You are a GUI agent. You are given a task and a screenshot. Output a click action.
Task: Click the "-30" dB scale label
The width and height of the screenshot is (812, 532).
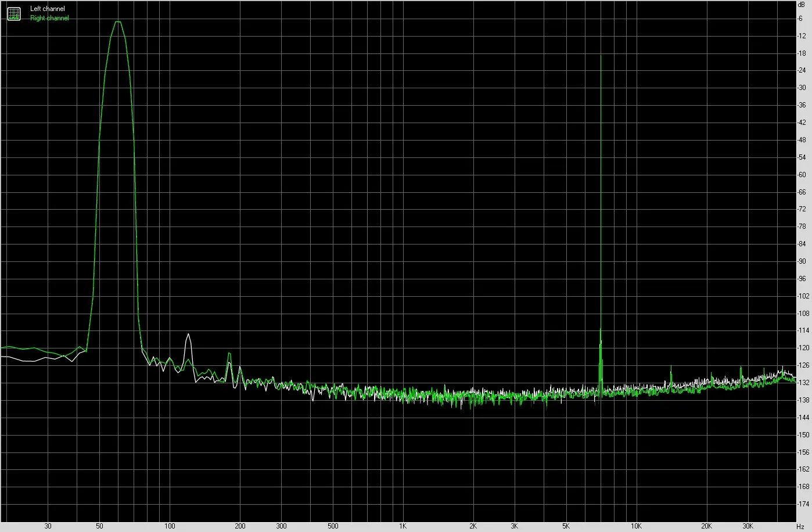tap(802, 88)
